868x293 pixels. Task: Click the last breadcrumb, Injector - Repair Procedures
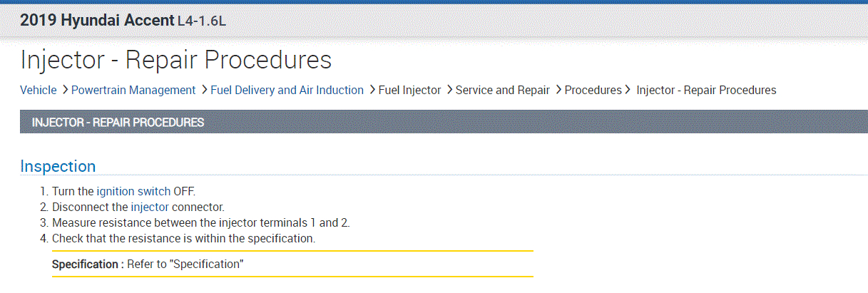pyautogui.click(x=706, y=90)
